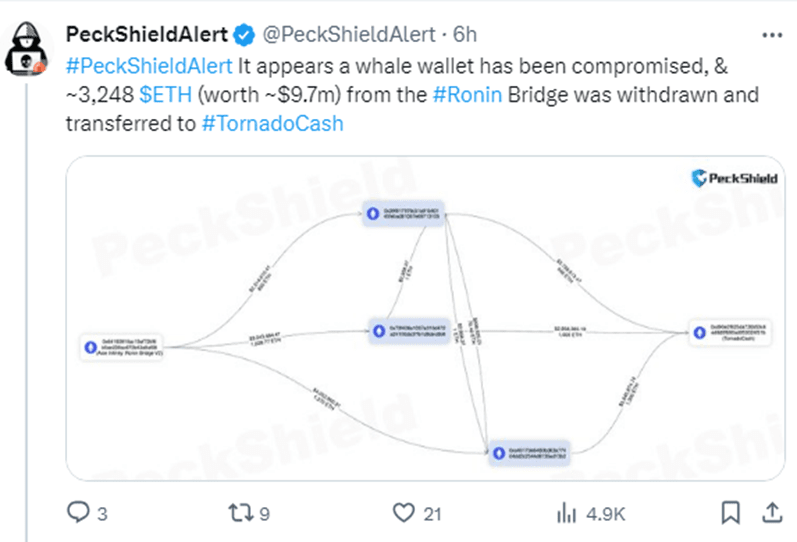Share the tweet via share icon
The height and width of the screenshot is (542, 797).
(x=772, y=513)
